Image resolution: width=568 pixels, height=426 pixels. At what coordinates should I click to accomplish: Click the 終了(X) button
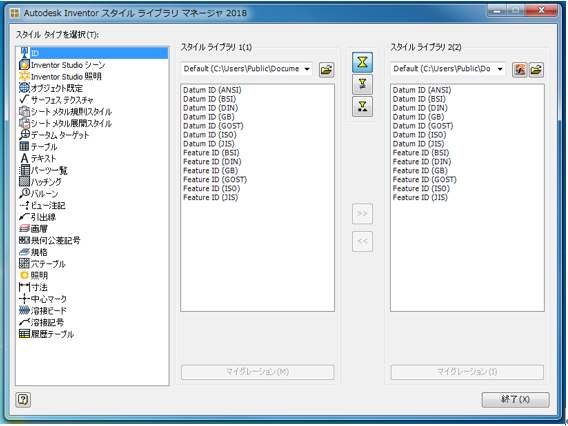(x=515, y=400)
